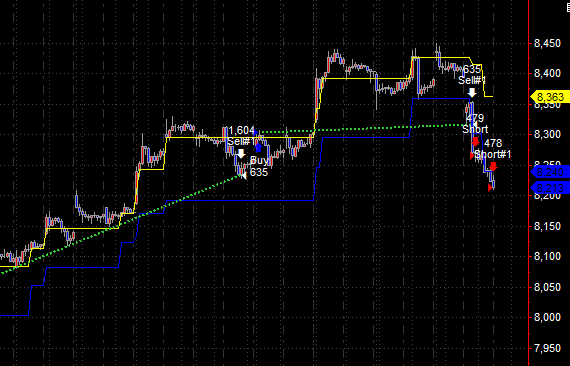The image size is (570, 366).
Task: Click the Buy 635 trade label
Action: coord(259,166)
